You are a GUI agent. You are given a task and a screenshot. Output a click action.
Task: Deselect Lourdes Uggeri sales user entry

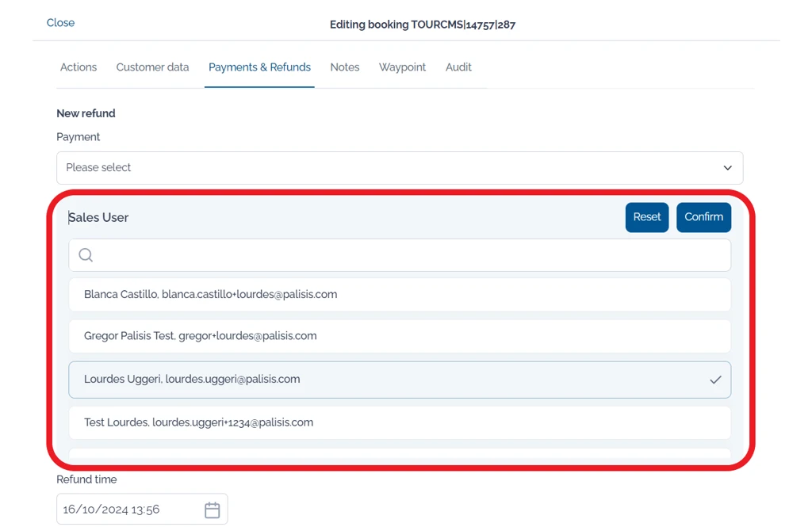pos(400,380)
